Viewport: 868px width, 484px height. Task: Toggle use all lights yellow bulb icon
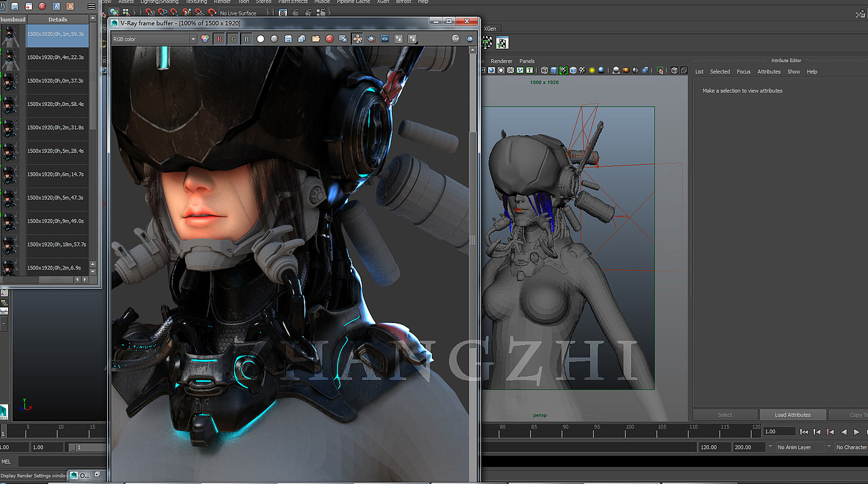point(592,70)
